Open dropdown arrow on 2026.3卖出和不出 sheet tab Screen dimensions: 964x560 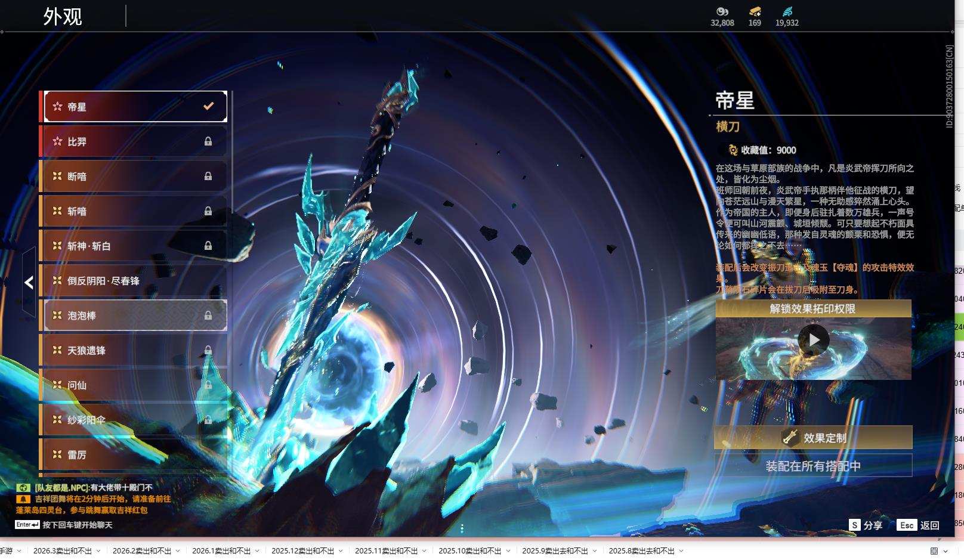click(98, 551)
